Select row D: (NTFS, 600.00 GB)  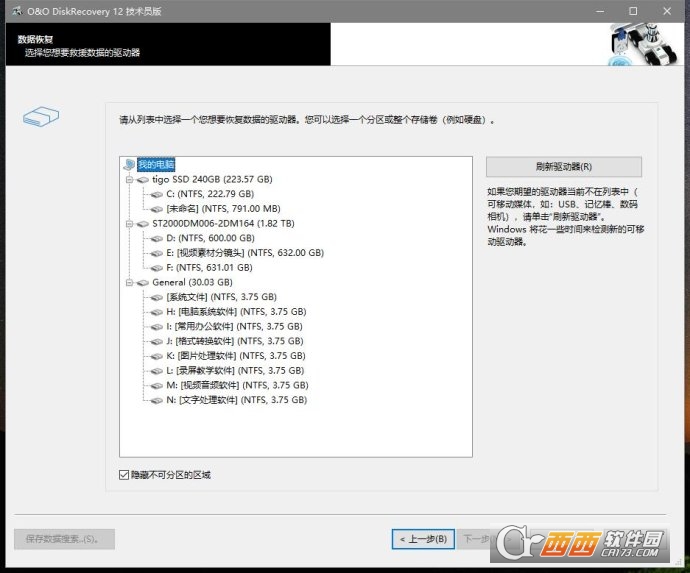click(x=210, y=238)
